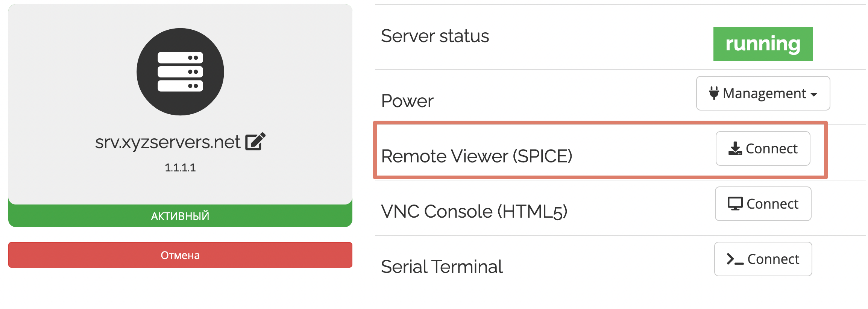Open the Power Management dropdown
Viewport: 868px width, 309px height.
point(763,93)
